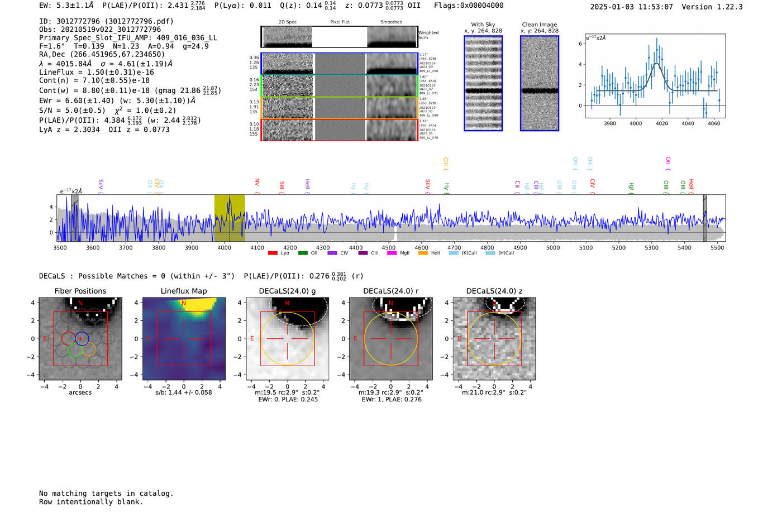Select the 2025-01-03 11:53:07 timestamp
This screenshot has height=532, width=782.
point(632,7)
